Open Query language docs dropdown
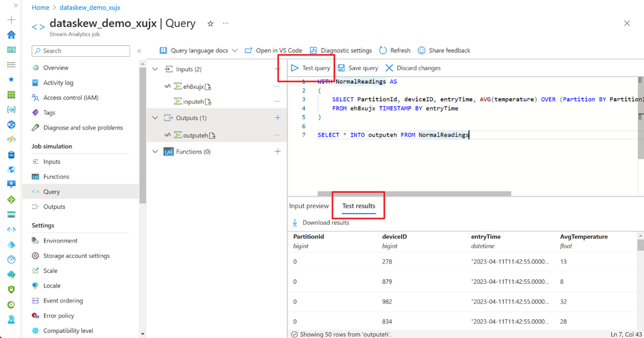644x338 pixels. [x=199, y=50]
